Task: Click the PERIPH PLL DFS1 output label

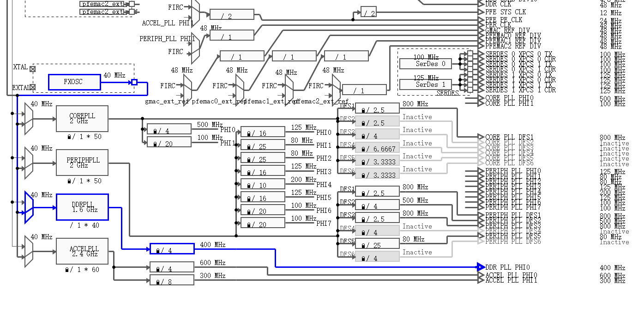Action: coord(513,215)
